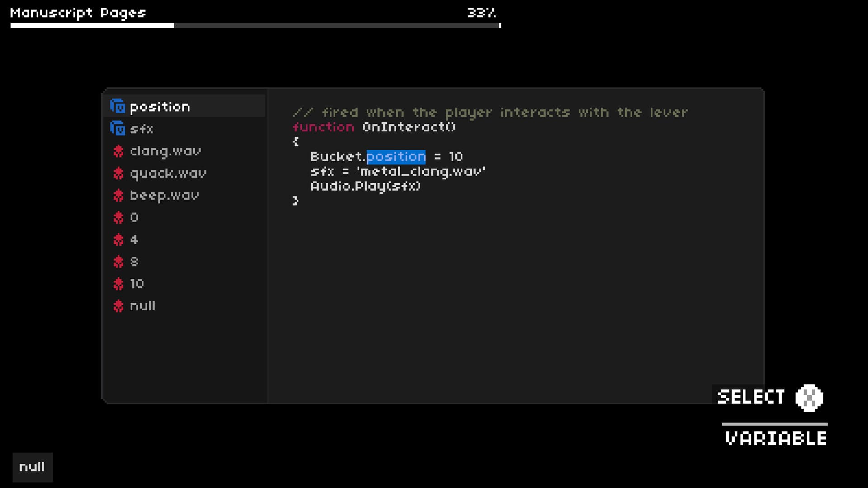Screen dimensions: 868x488
Task: Select the 'position' variable in list
Action: tap(160, 107)
